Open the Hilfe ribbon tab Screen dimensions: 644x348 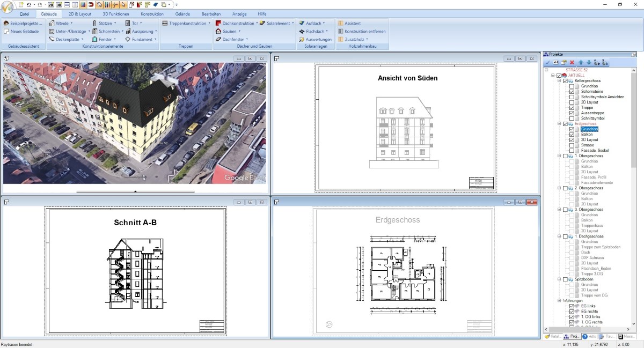click(262, 14)
